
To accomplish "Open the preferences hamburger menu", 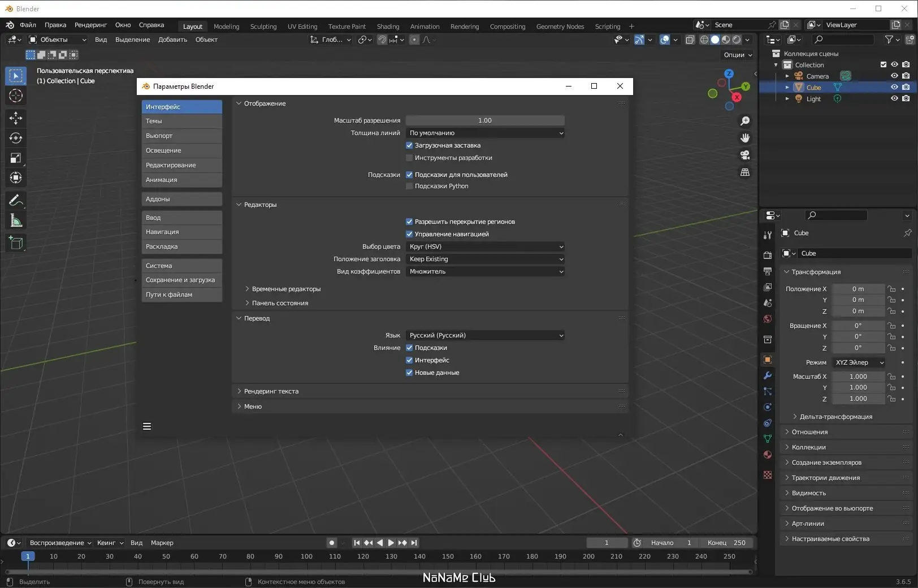I will tap(147, 426).
